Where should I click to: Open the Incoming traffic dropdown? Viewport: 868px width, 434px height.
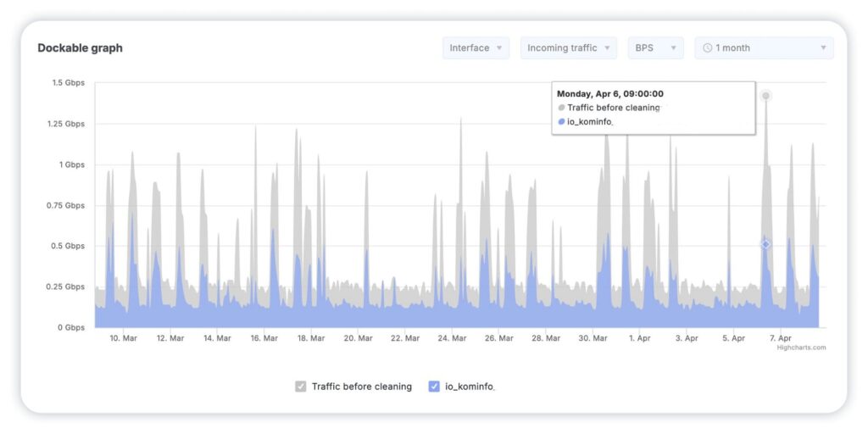(x=569, y=48)
